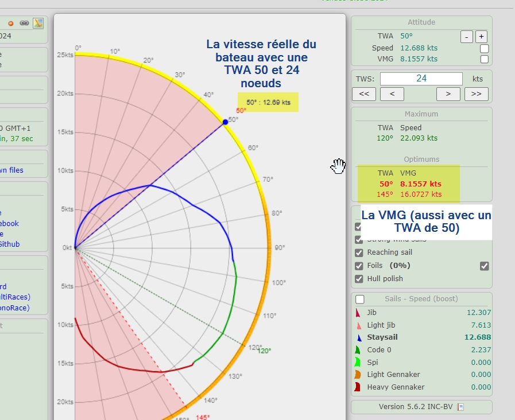This screenshot has height=420, width=515.
Task: Step TWS back with the < button
Action: coord(392,94)
